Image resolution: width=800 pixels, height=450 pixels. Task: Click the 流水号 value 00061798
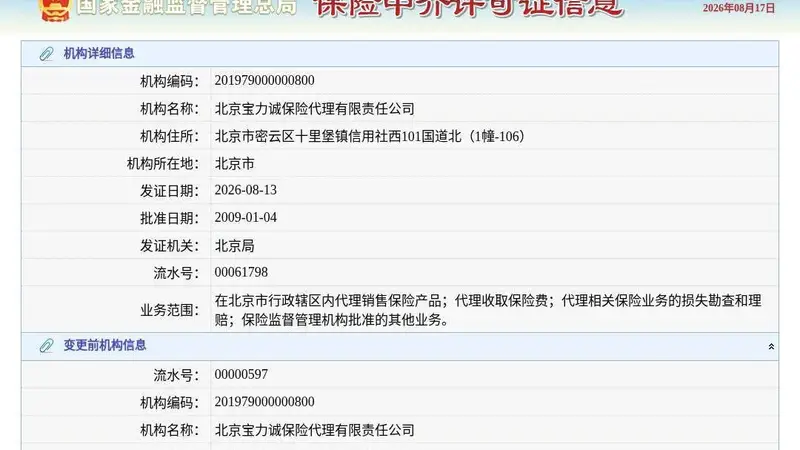(241, 272)
